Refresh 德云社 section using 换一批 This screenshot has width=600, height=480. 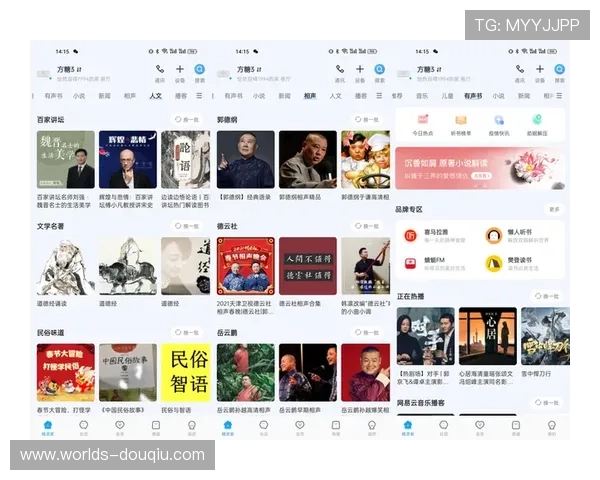366,226
